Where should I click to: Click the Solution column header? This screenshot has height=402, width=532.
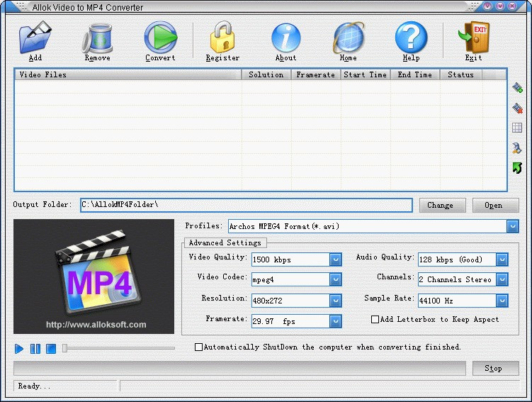pyautogui.click(x=266, y=74)
